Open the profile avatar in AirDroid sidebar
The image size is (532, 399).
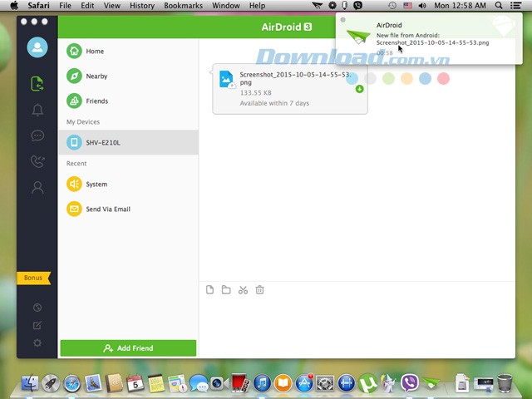pos(37,47)
